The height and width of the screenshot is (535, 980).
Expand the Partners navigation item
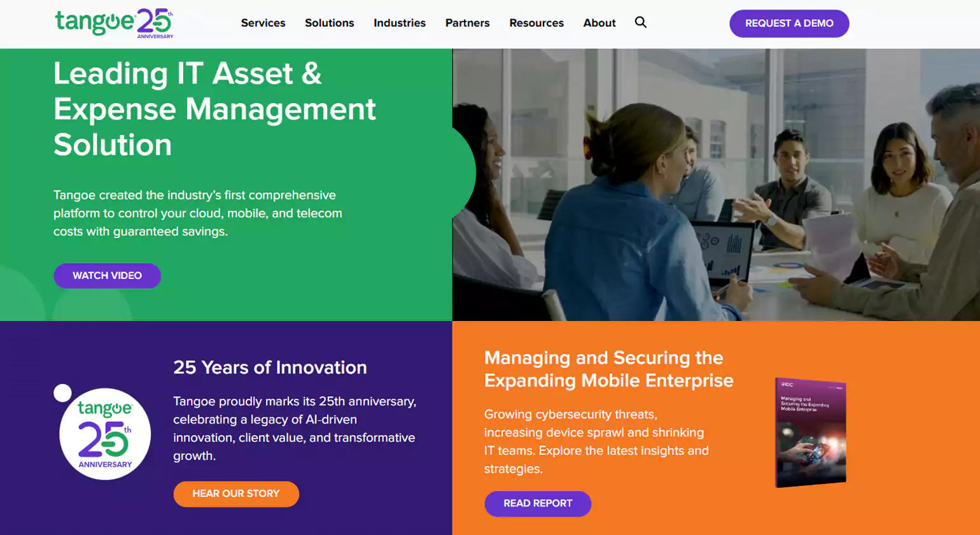click(x=467, y=23)
